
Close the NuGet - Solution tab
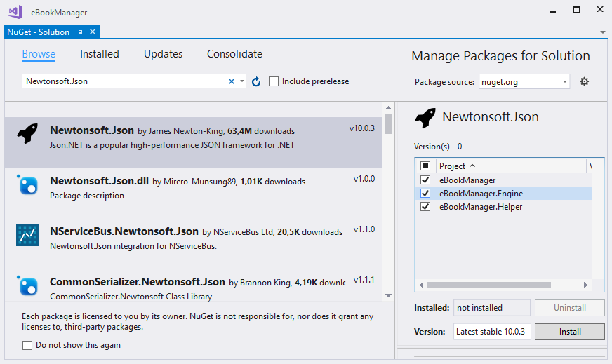tap(93, 32)
